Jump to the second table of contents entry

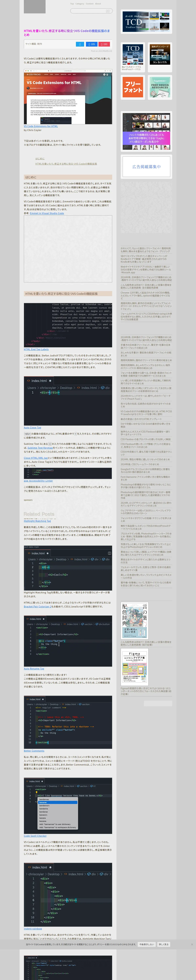point(66,164)
